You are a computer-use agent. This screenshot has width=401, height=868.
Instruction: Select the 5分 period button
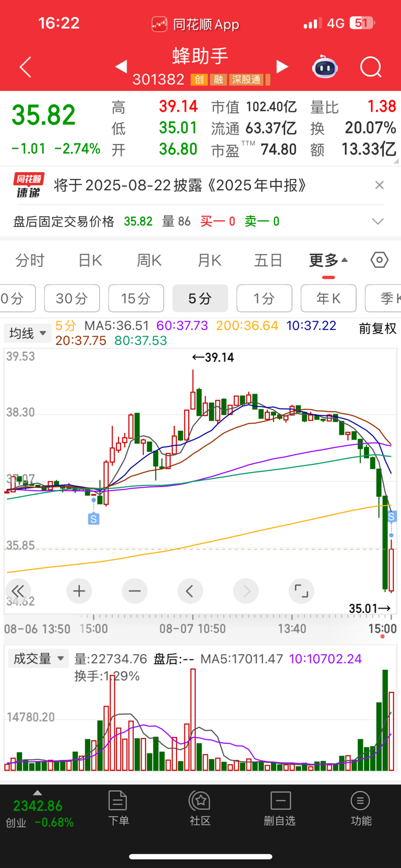click(x=200, y=299)
